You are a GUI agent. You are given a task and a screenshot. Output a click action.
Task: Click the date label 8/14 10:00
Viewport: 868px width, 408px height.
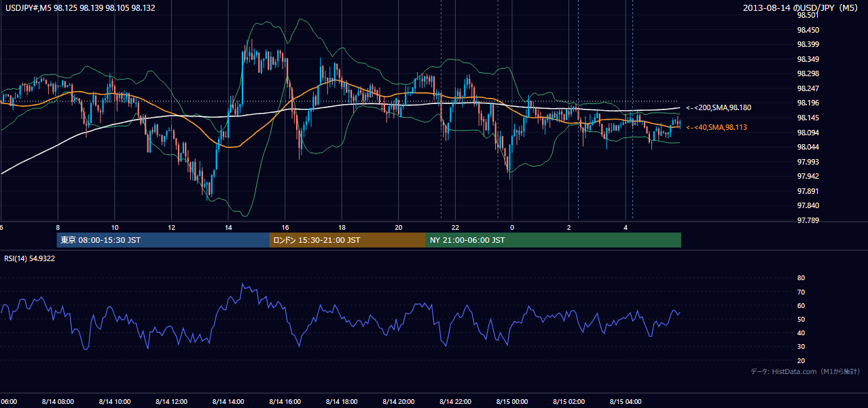point(114,401)
